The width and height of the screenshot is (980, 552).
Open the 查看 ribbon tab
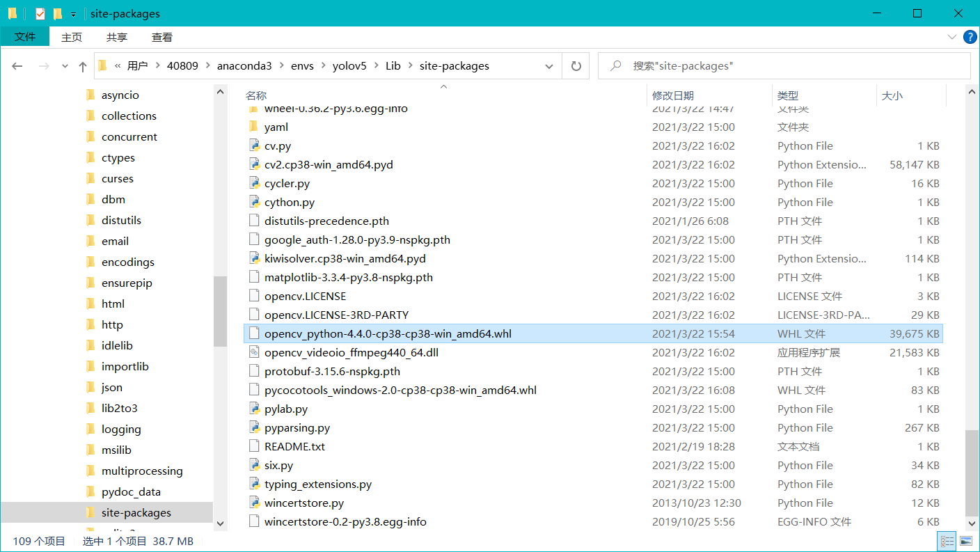pos(161,37)
